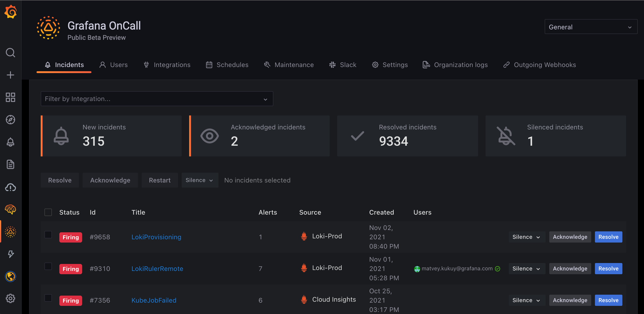Click the Grafana logo in sidebar
The height and width of the screenshot is (314, 644).
pos(10,12)
